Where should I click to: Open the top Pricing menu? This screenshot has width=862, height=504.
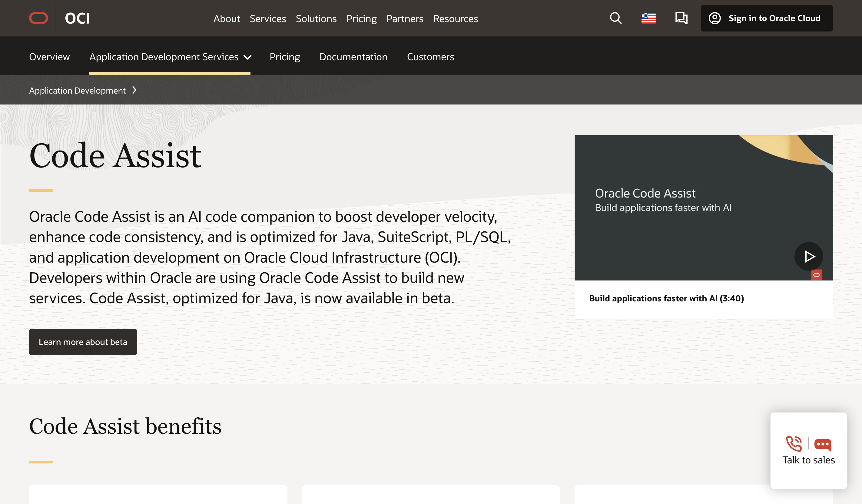click(361, 18)
